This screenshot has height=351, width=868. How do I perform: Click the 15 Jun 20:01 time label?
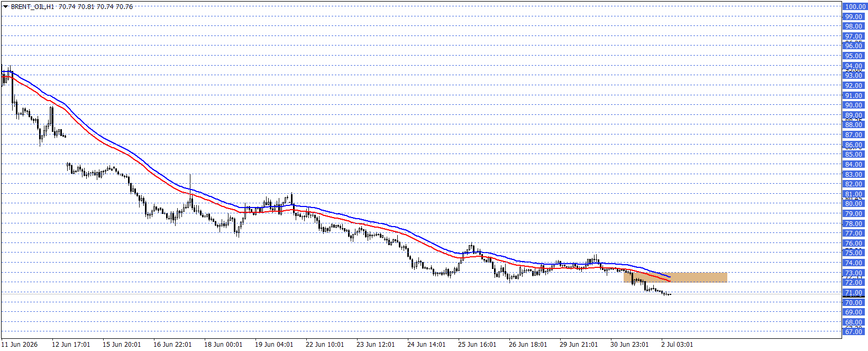click(x=122, y=345)
